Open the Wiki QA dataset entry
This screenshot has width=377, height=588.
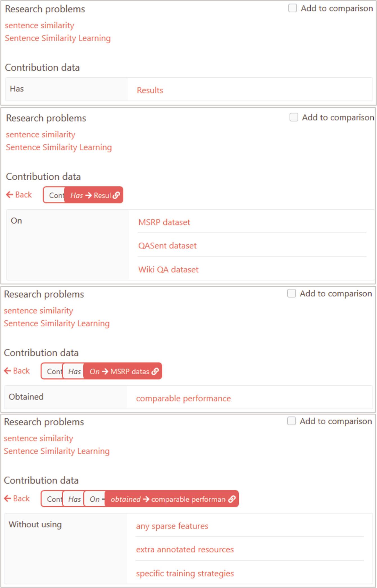click(168, 270)
